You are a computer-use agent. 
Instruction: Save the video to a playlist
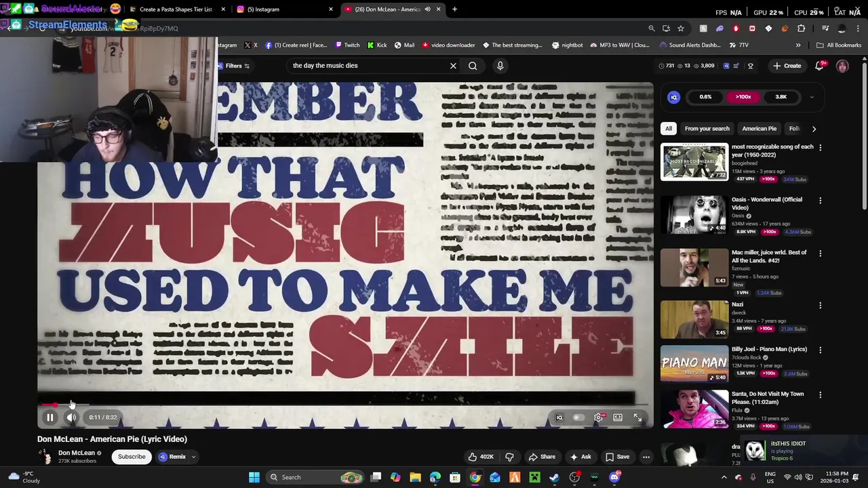coord(617,457)
